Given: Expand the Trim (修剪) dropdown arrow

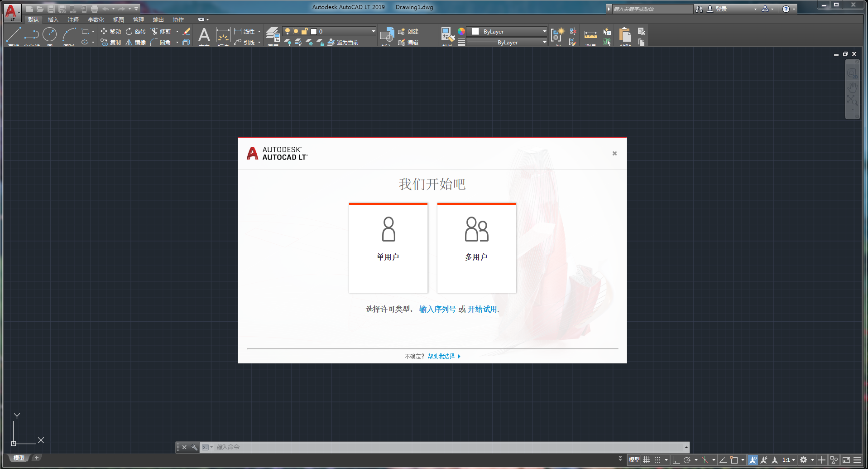Looking at the screenshot, I should (x=177, y=31).
